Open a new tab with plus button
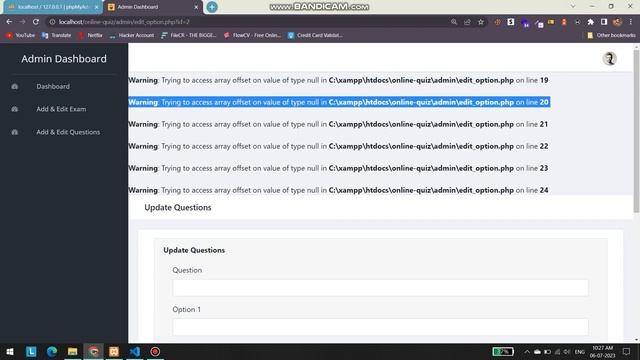This screenshot has width=640, height=360. coord(212,7)
